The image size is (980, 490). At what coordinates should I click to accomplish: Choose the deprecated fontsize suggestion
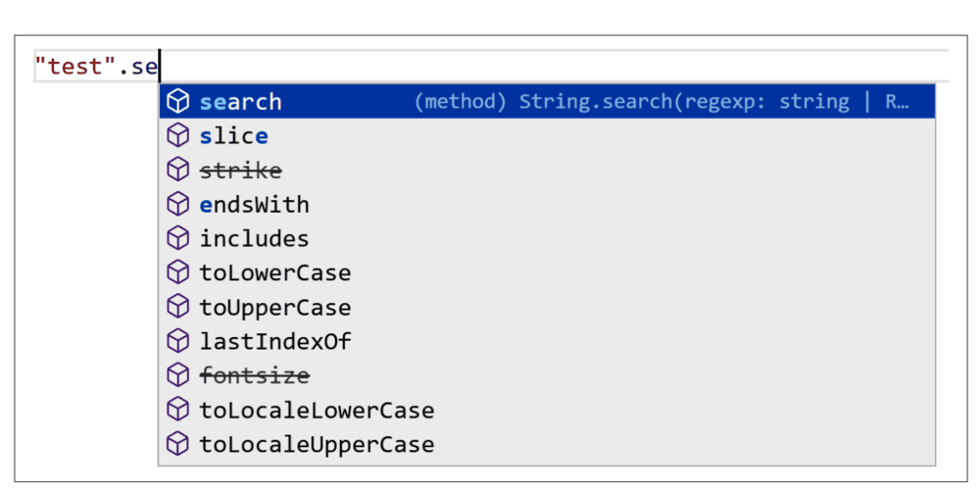tap(547, 375)
